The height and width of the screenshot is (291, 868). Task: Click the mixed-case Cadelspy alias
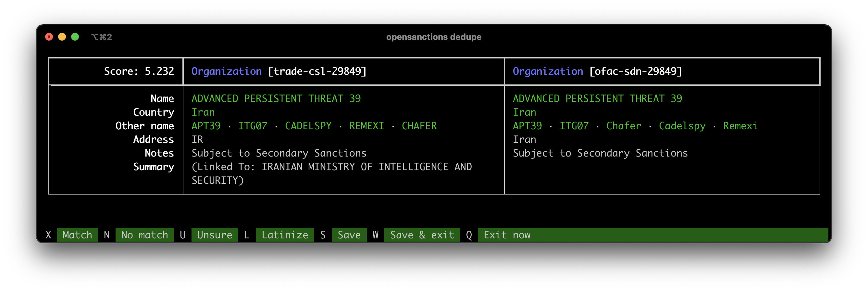coord(682,126)
